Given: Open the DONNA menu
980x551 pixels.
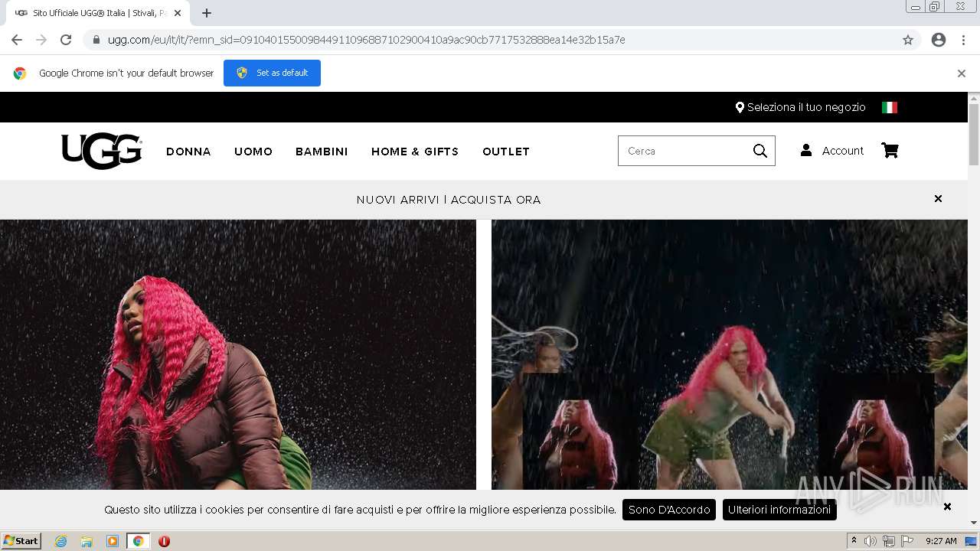Looking at the screenshot, I should pos(188,152).
